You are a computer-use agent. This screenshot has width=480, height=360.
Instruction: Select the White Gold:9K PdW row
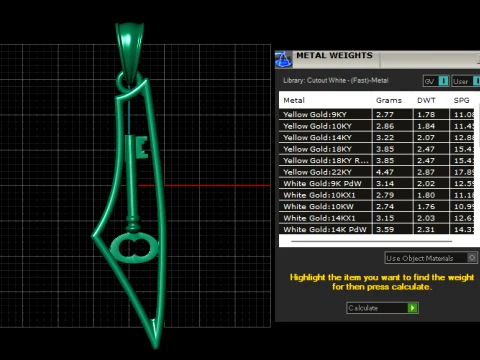coord(376,183)
